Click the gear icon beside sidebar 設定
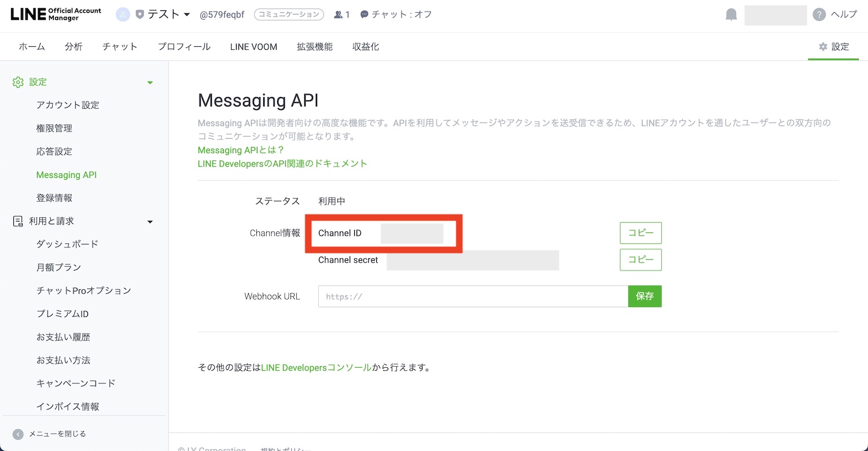 tap(19, 82)
